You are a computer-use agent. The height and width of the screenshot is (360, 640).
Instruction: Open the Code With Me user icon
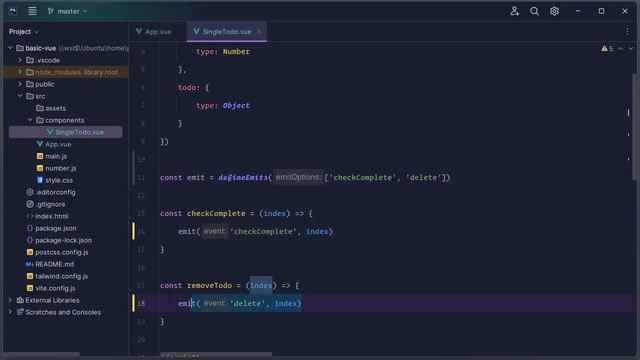click(514, 11)
